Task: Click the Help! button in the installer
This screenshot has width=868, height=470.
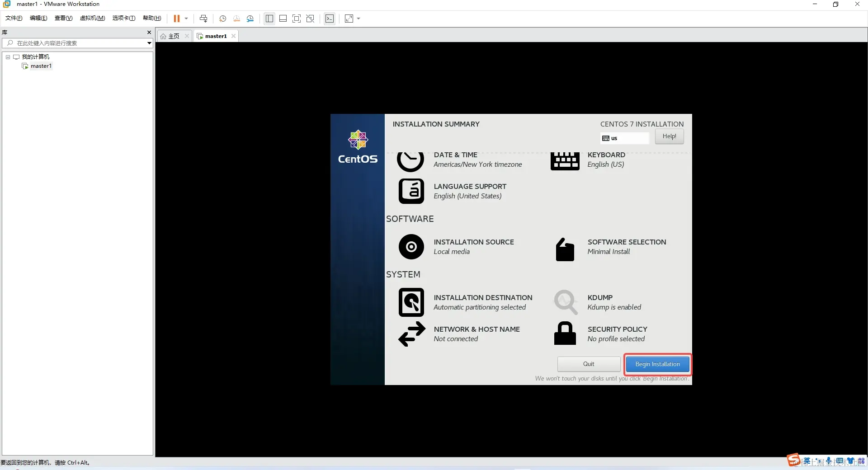Action: click(x=669, y=136)
